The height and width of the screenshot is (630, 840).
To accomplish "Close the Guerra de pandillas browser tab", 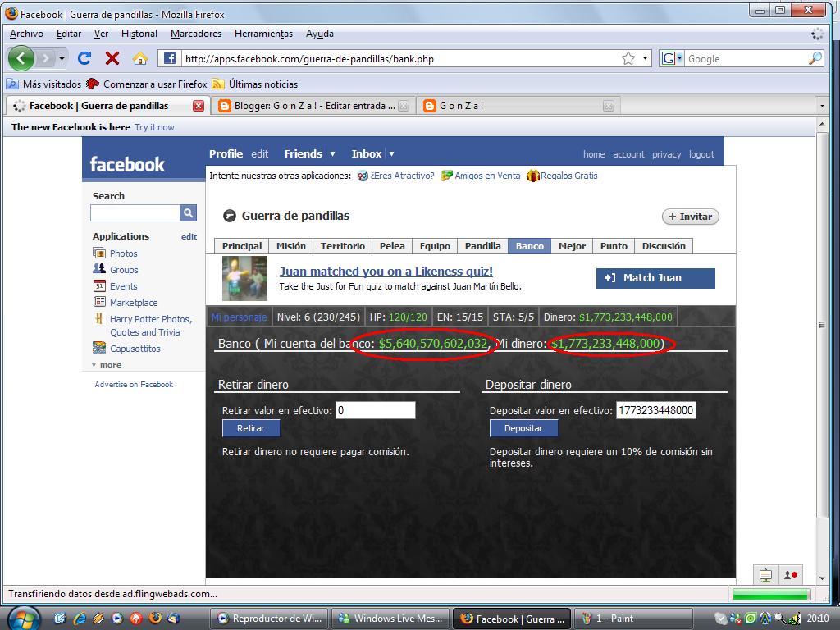I will coord(199,106).
